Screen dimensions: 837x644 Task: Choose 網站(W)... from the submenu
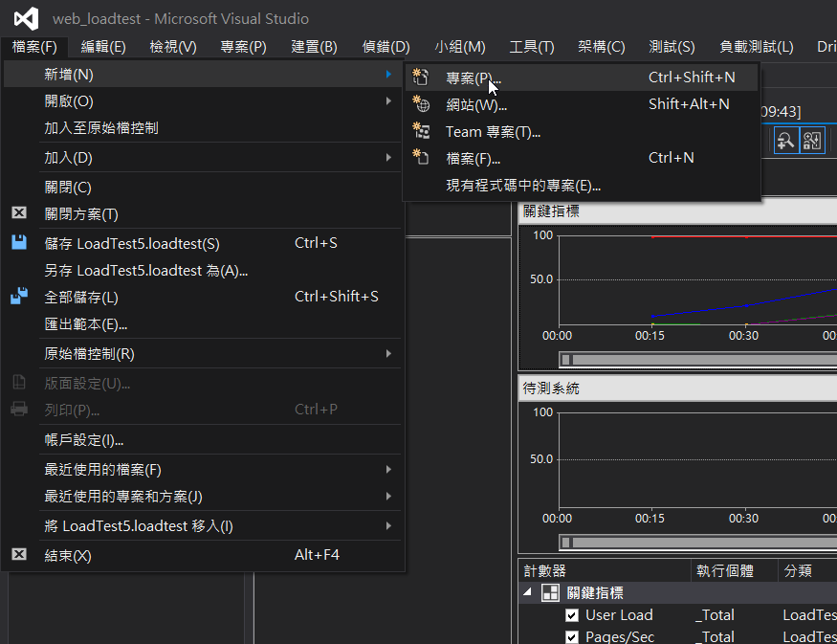pyautogui.click(x=582, y=104)
